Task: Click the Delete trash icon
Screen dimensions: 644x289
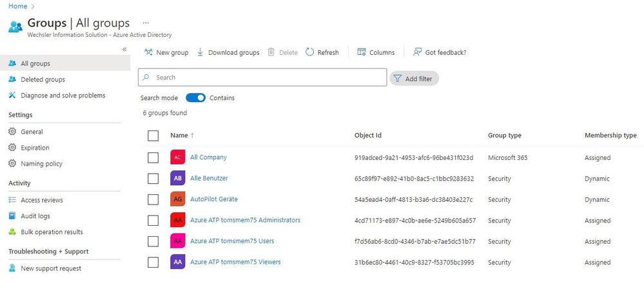Action: pos(271,52)
